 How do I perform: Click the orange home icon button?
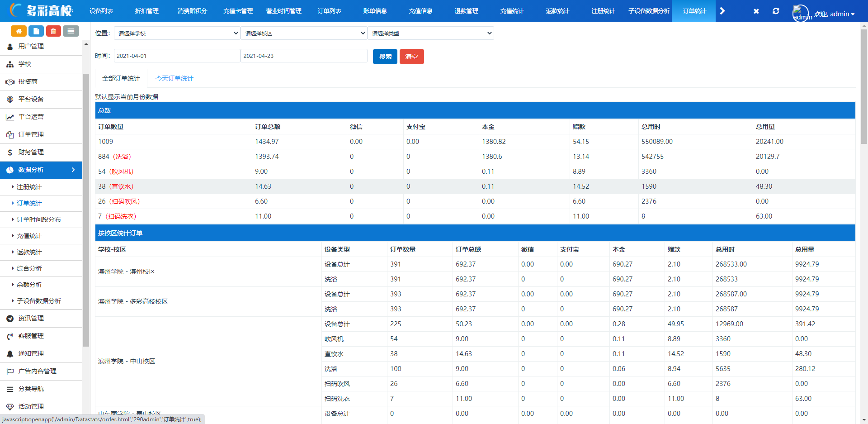point(19,31)
